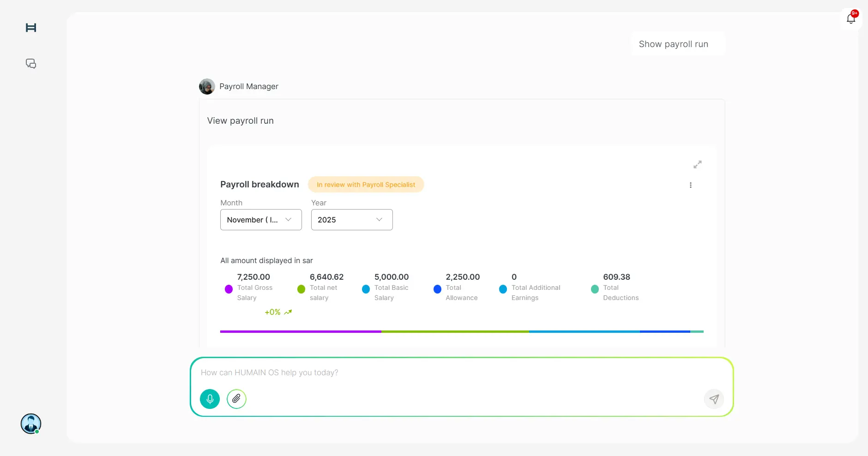Click the 0 additional earnings value
The width and height of the screenshot is (868, 456).
tap(514, 277)
